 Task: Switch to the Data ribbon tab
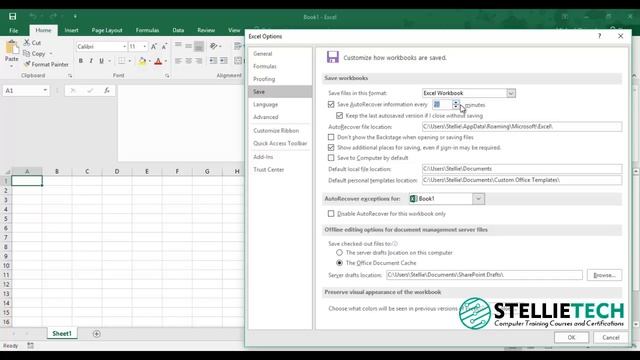pos(178,30)
